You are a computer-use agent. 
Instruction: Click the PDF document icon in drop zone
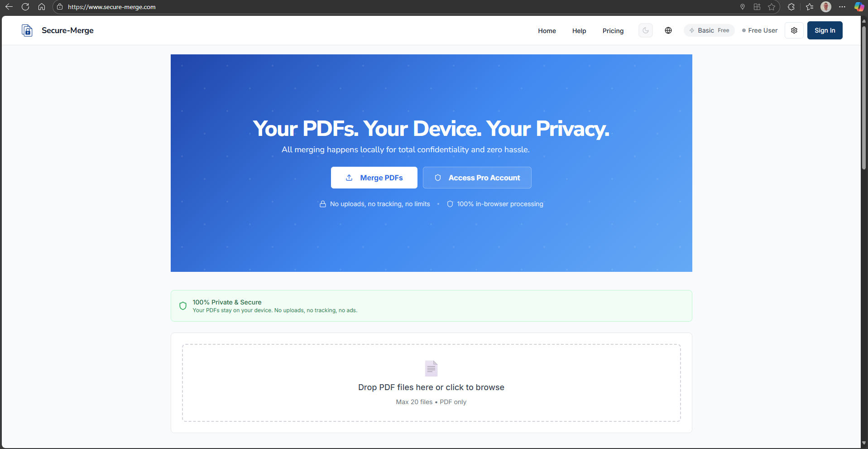[431, 368]
